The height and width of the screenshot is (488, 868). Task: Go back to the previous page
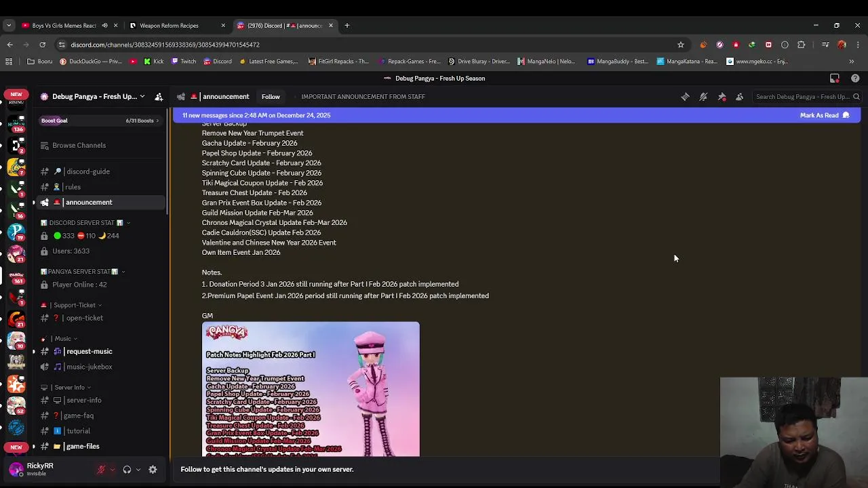9,45
